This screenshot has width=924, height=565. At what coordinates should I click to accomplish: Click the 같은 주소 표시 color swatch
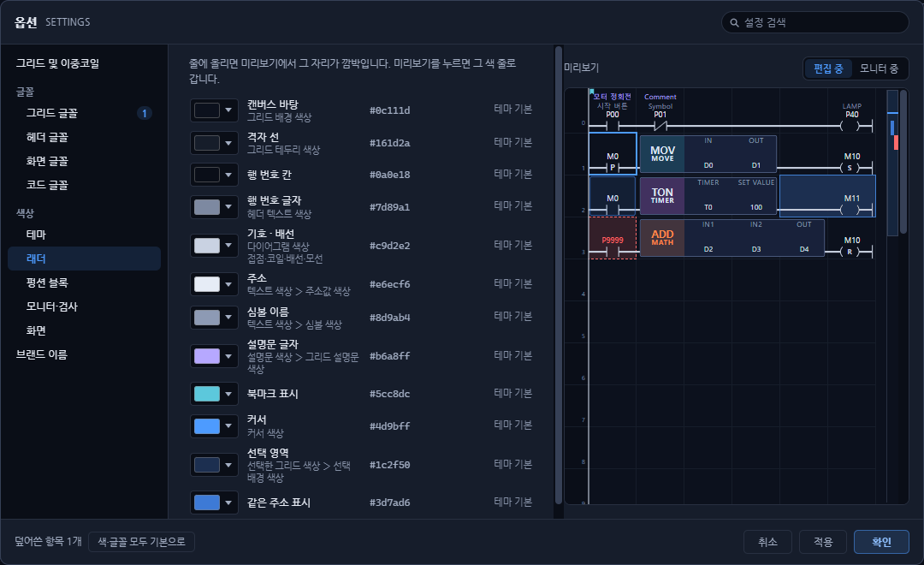[207, 503]
